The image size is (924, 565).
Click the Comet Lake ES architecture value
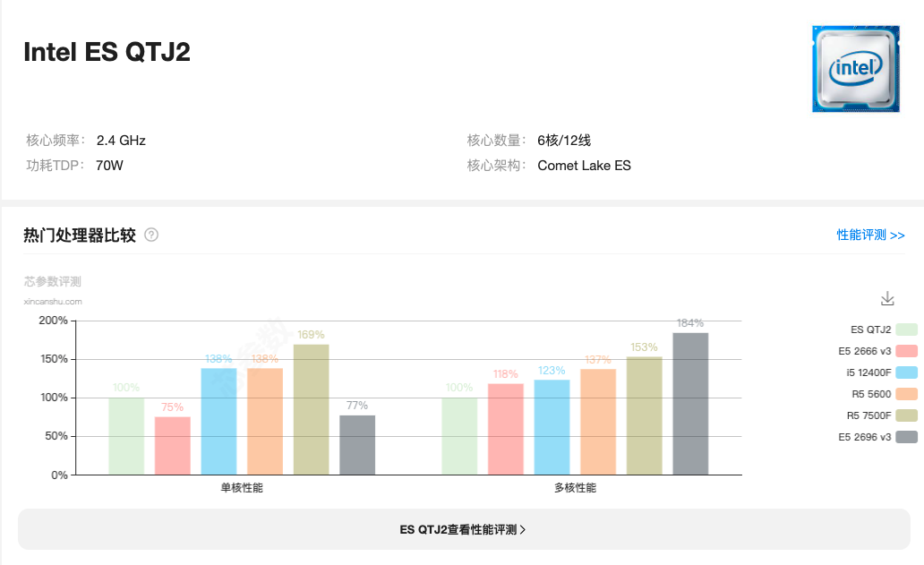tap(584, 166)
